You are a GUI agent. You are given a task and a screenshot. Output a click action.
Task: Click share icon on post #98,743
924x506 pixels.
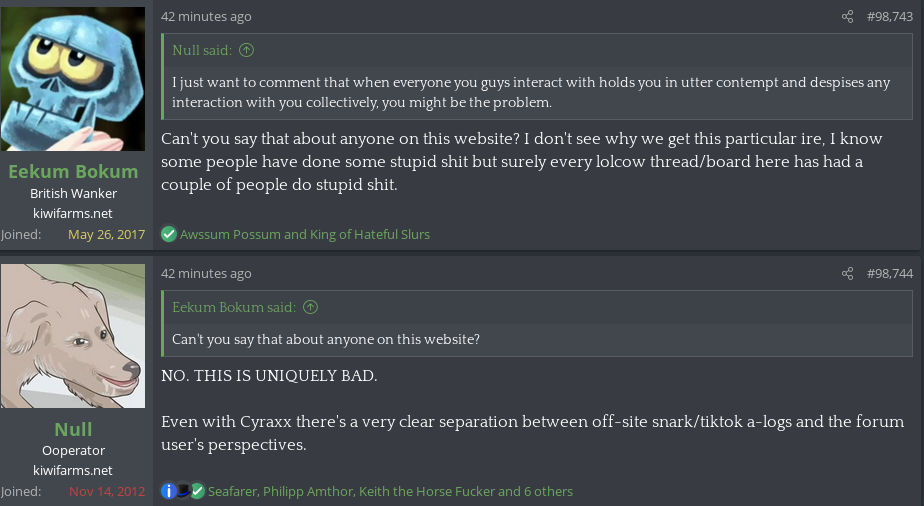click(x=848, y=17)
